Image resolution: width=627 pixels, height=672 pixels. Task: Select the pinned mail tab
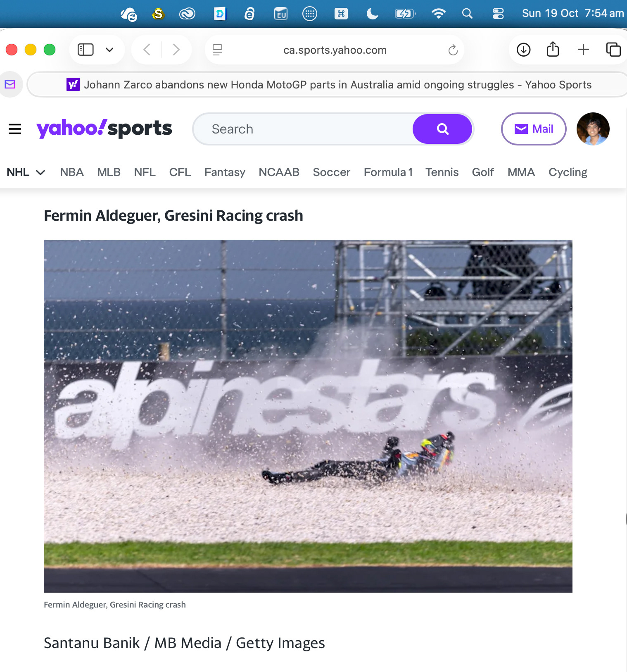(x=10, y=84)
